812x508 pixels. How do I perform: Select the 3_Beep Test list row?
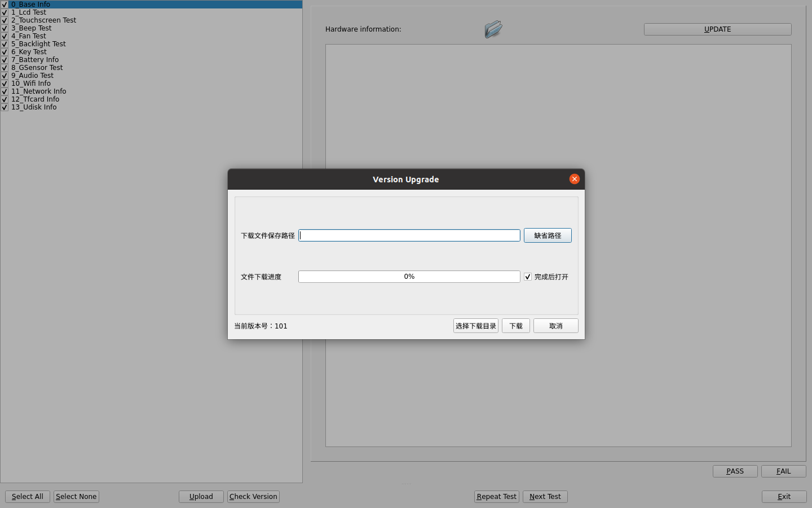151,28
